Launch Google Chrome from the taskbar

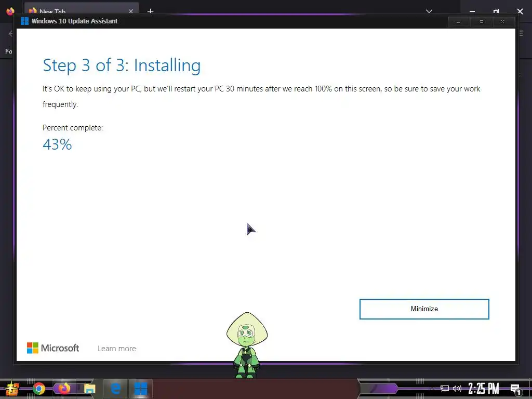(x=39, y=389)
